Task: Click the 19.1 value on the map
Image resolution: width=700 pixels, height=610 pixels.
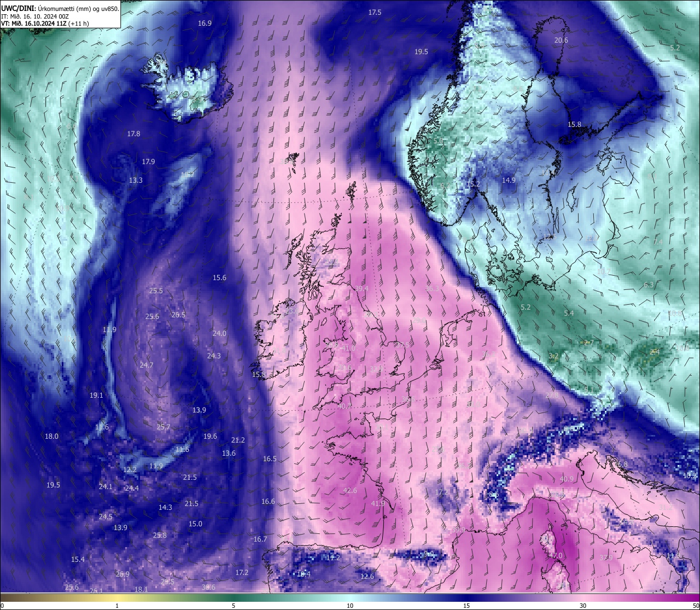Action: click(96, 396)
